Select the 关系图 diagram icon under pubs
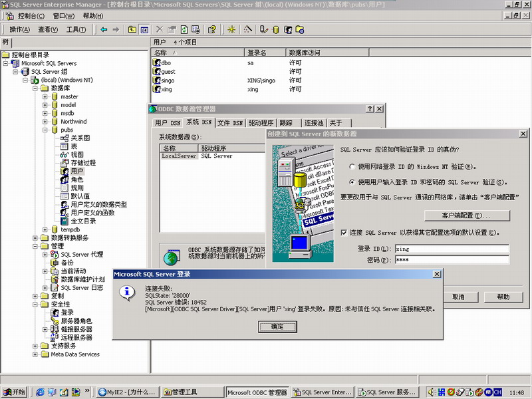 pyautogui.click(x=65, y=138)
